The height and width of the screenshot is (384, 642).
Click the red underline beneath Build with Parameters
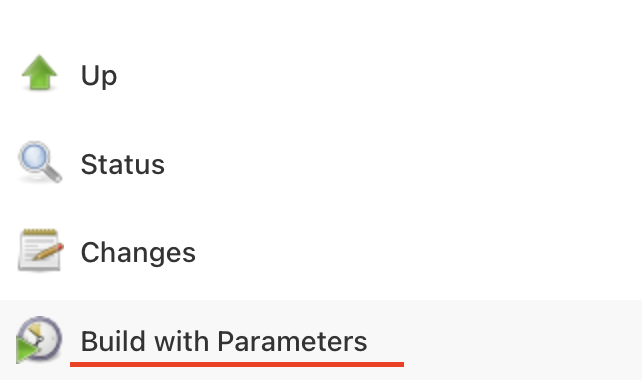[237, 364]
